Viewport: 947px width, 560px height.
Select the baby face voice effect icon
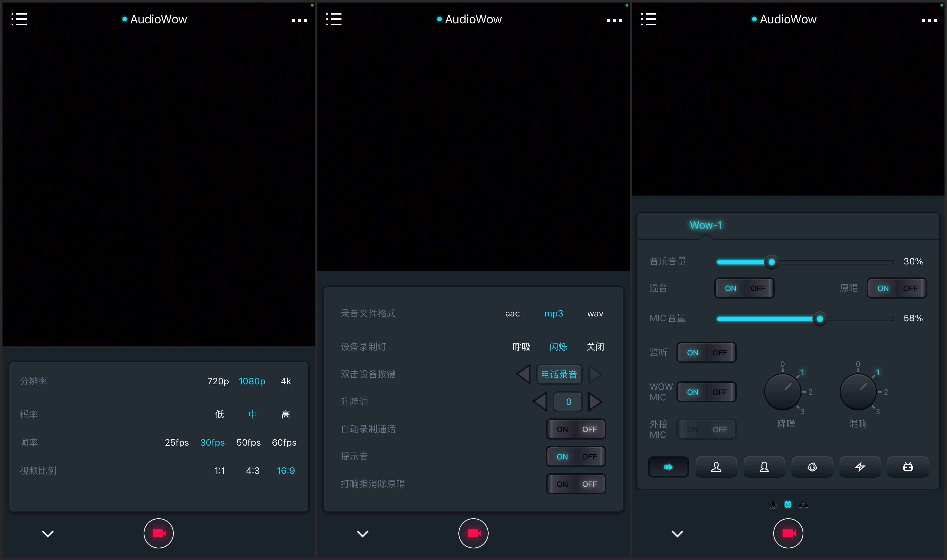click(x=812, y=467)
